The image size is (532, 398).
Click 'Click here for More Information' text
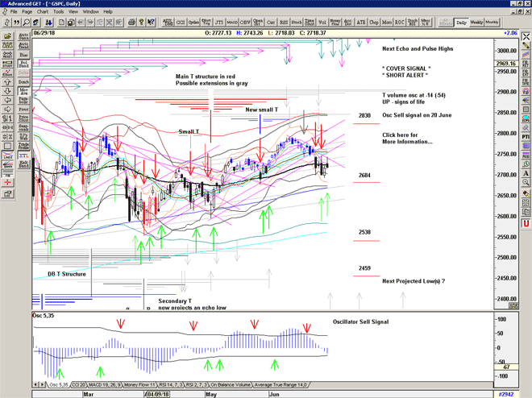(408, 137)
